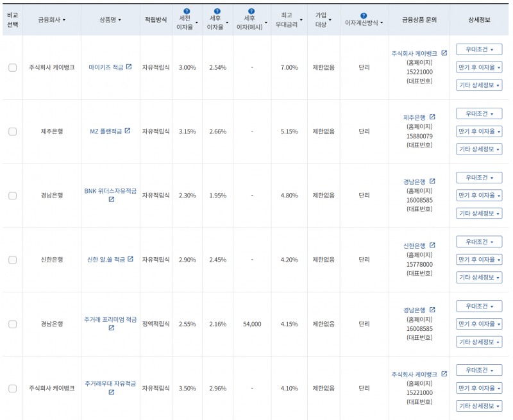Screen dimensions: 513x420
Task: Select the 3.50% 세전 이자율 cell
Action: click(187, 389)
